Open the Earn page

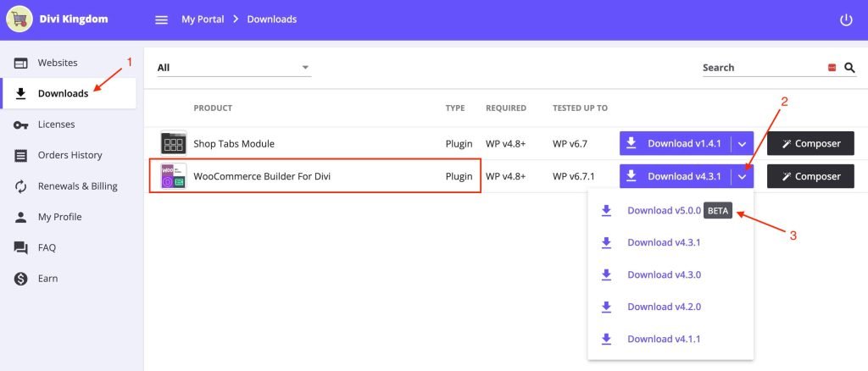coord(70,279)
